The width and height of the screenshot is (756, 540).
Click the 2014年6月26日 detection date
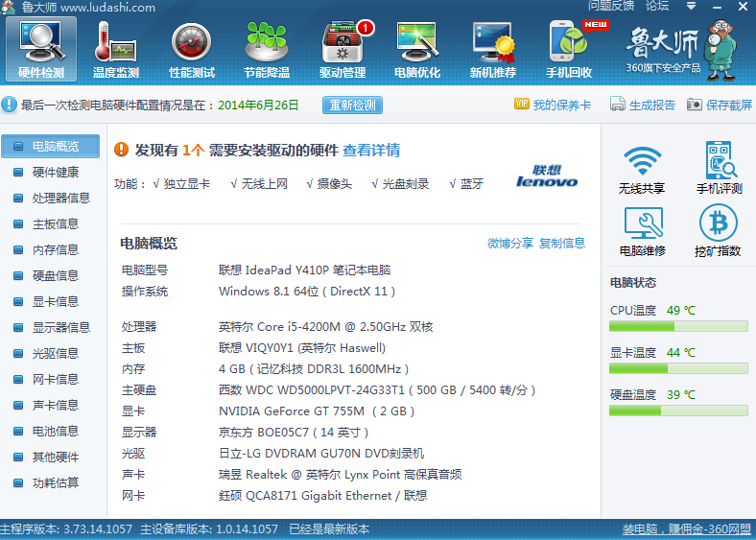(x=258, y=106)
